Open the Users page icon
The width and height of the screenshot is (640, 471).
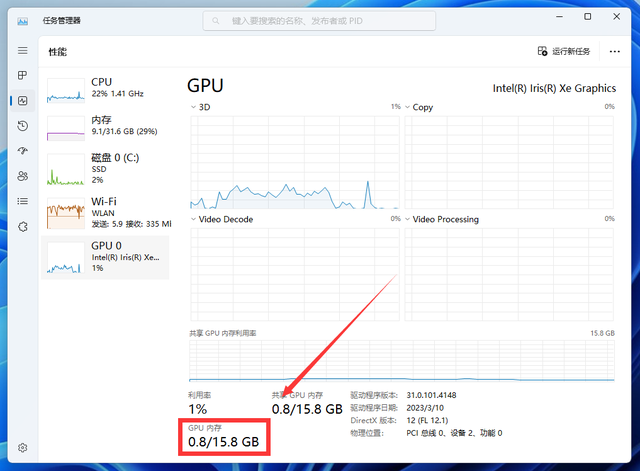[22, 176]
